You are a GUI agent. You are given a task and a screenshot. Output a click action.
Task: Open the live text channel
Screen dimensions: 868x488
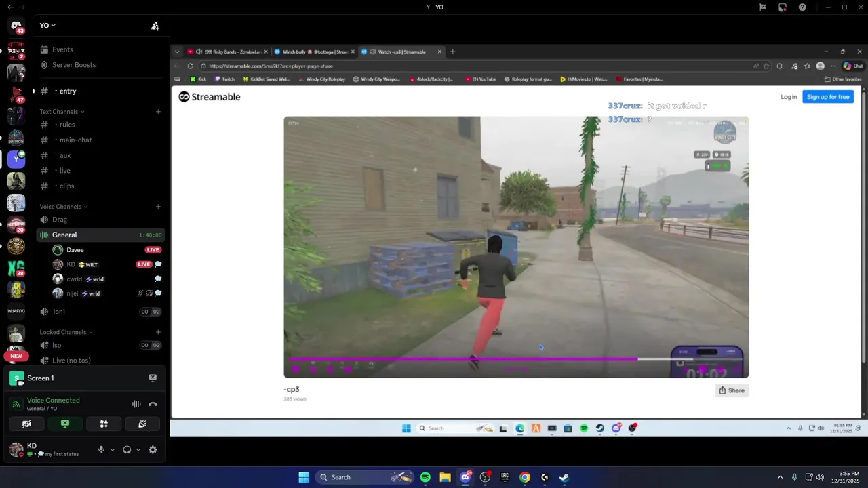[100, 171]
